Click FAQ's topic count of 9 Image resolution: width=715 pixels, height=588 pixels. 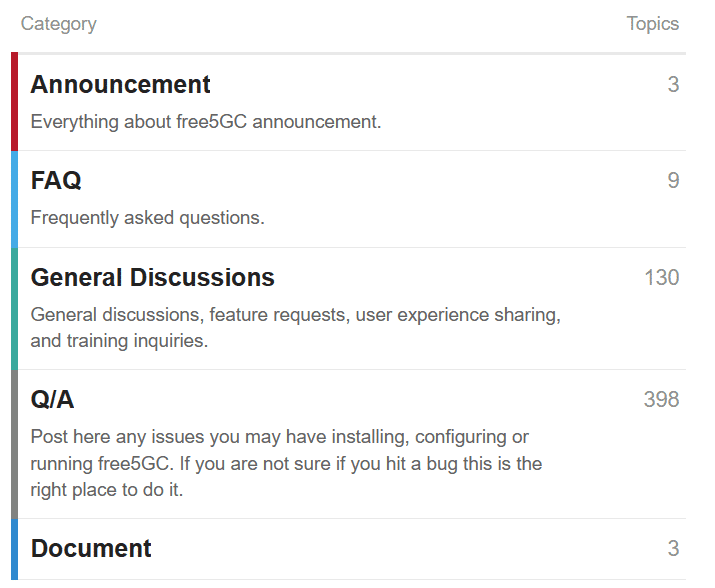(x=674, y=180)
